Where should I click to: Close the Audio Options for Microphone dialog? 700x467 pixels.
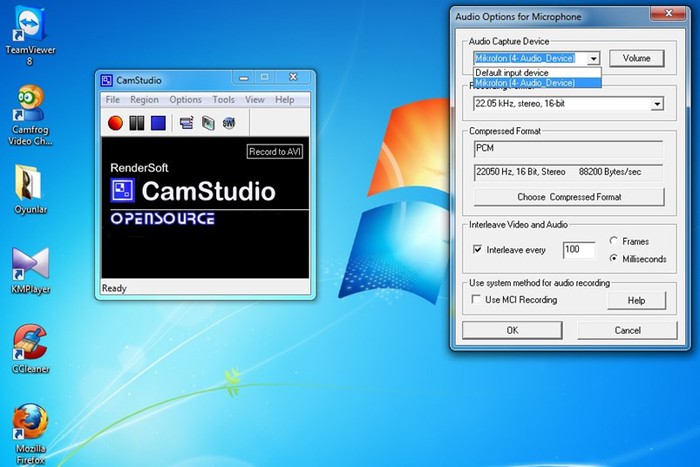[x=668, y=13]
